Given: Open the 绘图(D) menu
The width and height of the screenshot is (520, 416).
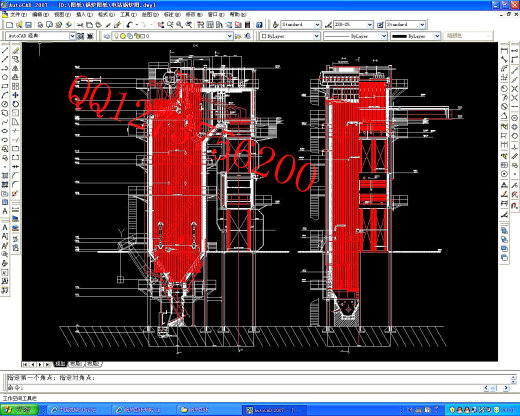Looking at the screenshot, I should (x=150, y=15).
